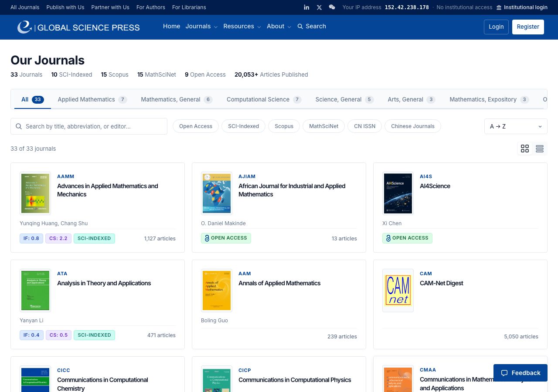The width and height of the screenshot is (558, 392).
Task: Select the Applied Mathematics tab
Action: (92, 99)
